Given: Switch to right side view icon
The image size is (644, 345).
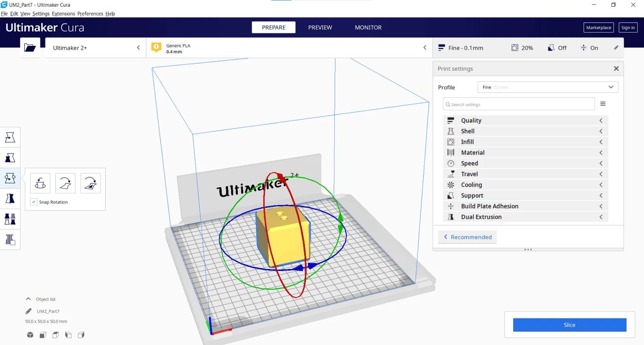Looking at the screenshot, I should click(81, 335).
